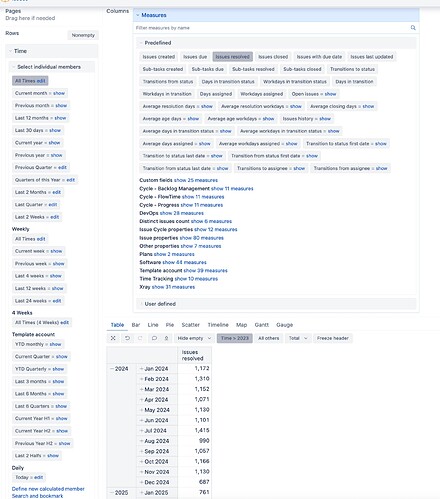Image resolution: width=440 pixels, height=499 pixels.
Task: Click Search and bookmark link
Action: [37, 496]
